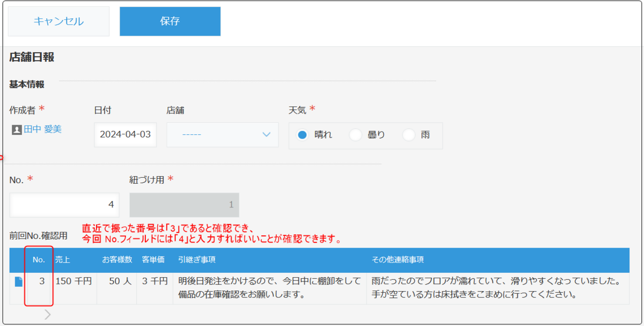Click the No. input containing value 4
644x326 pixels.
point(64,205)
